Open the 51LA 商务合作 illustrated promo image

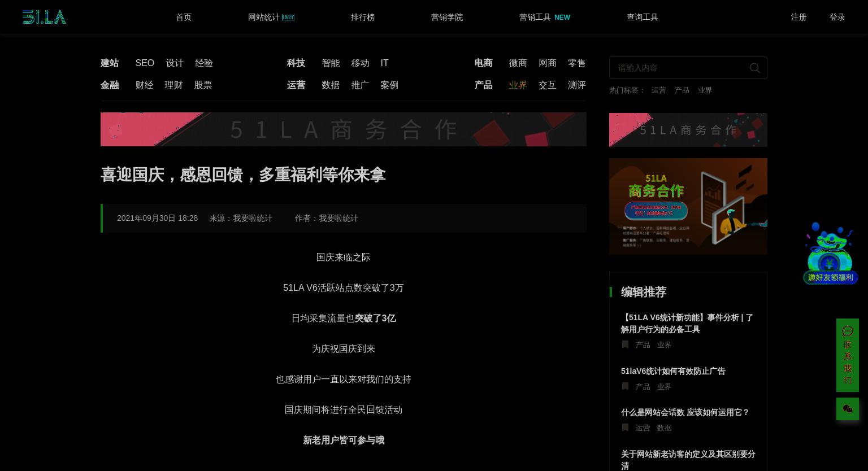tap(688, 206)
